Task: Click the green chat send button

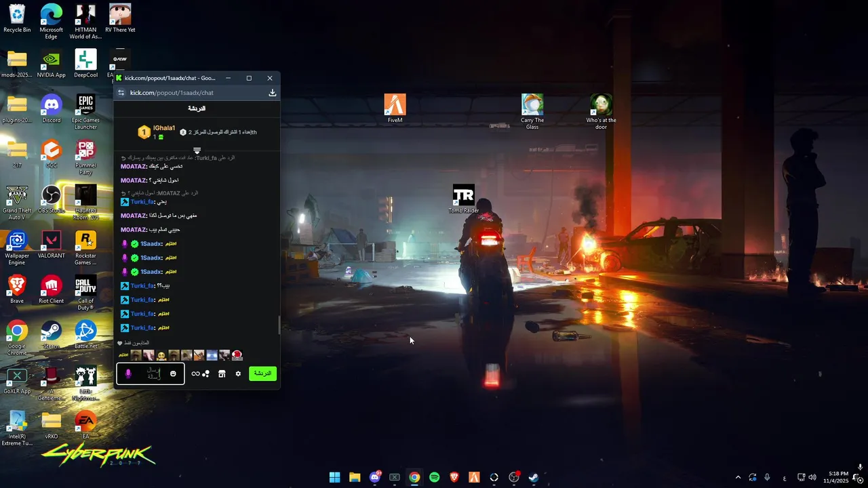Action: (262, 373)
